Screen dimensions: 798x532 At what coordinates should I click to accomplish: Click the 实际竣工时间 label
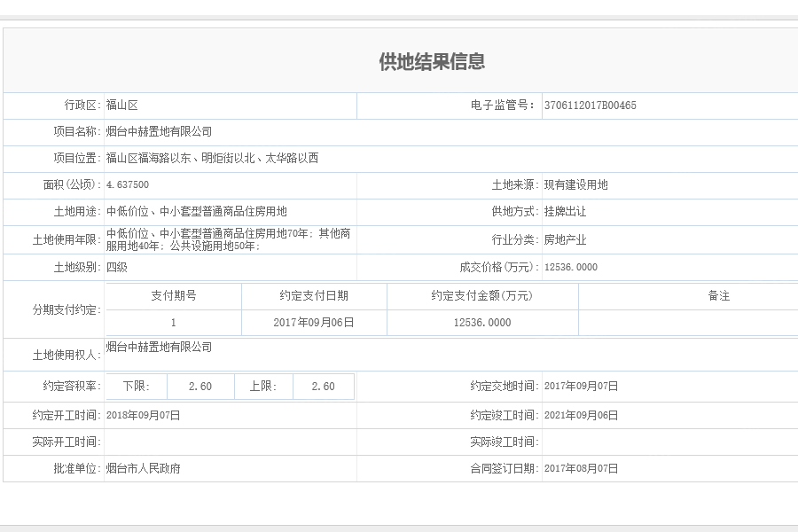[505, 442]
